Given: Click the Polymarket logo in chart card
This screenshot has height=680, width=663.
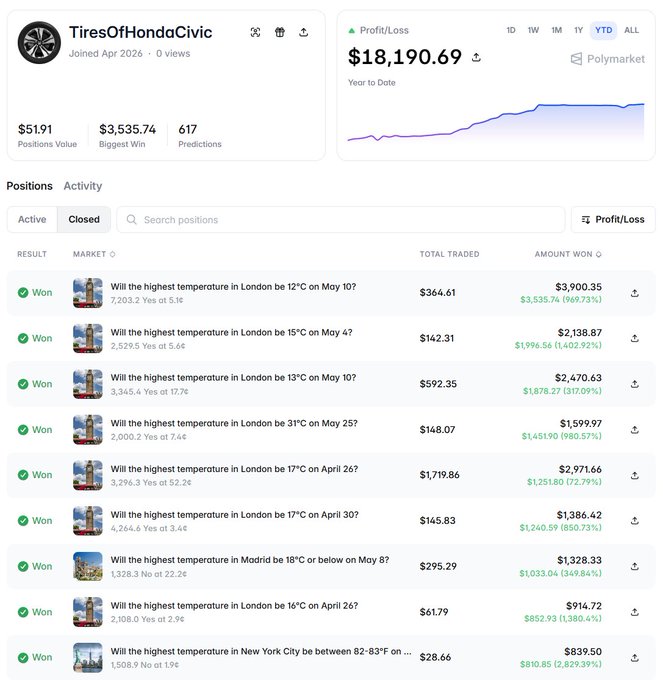Looking at the screenshot, I should pyautogui.click(x=607, y=59).
